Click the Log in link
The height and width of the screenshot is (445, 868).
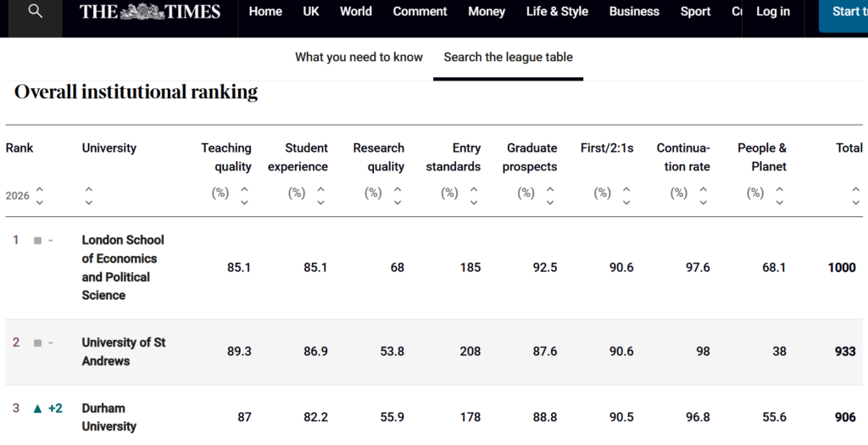pyautogui.click(x=772, y=12)
